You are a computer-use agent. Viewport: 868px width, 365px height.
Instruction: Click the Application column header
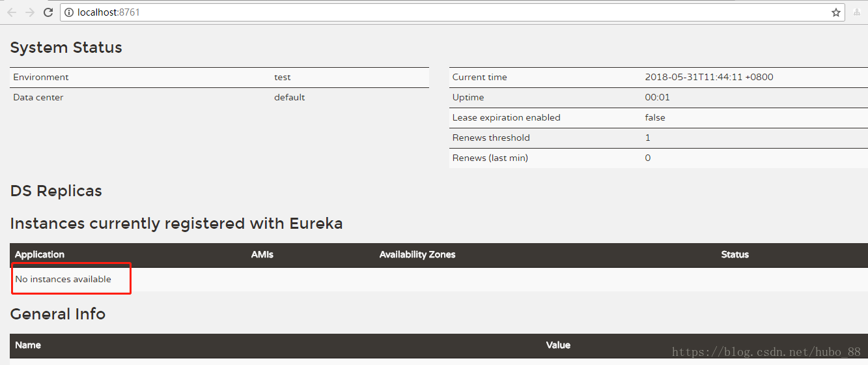40,254
